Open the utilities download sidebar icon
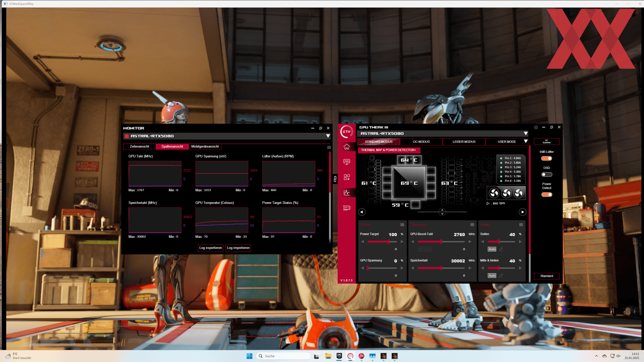644x362 pixels. point(346,177)
